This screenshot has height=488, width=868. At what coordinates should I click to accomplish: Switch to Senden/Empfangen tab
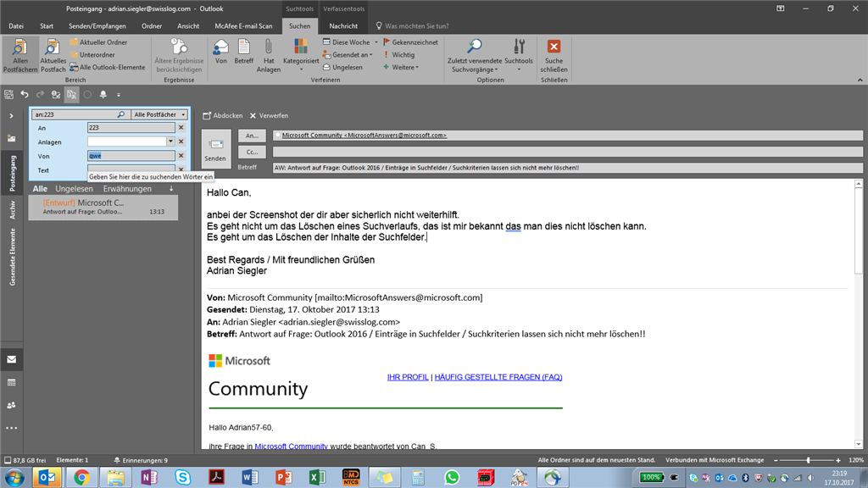pyautogui.click(x=97, y=26)
